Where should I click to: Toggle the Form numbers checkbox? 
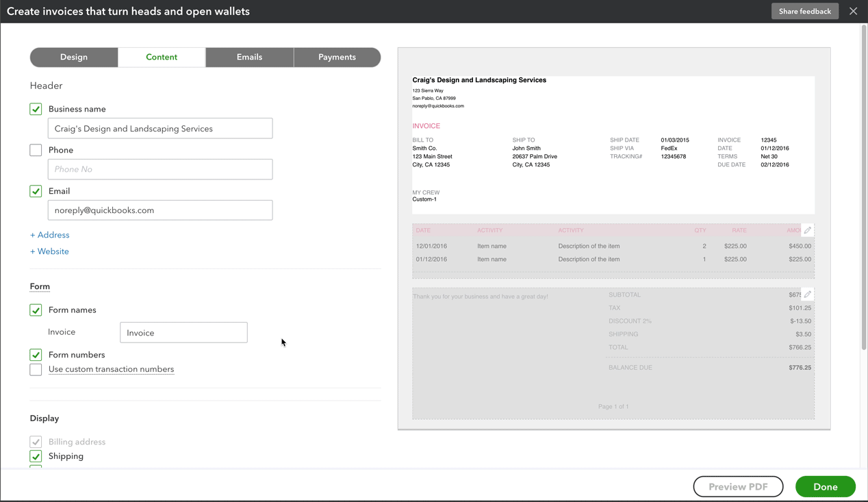[x=36, y=355]
